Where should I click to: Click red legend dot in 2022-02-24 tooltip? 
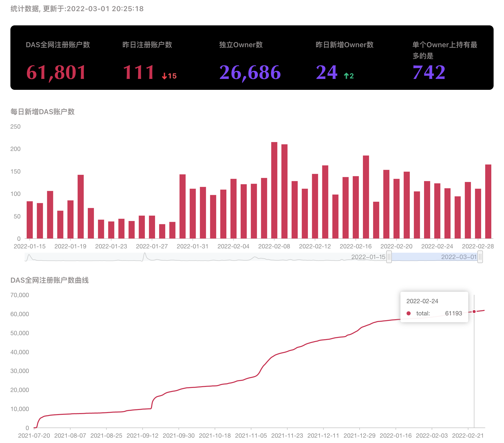click(409, 313)
